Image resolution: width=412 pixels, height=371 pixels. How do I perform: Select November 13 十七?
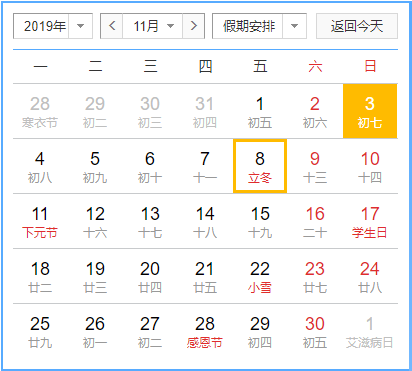[150, 221]
